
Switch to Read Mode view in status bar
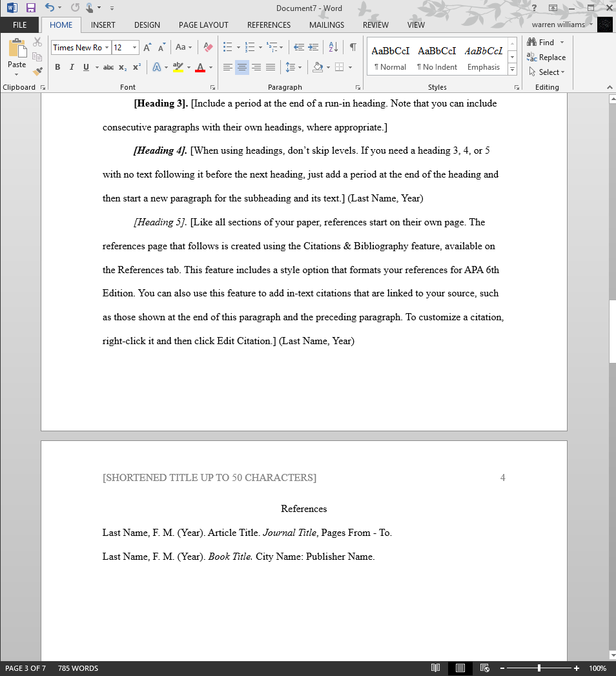436,668
